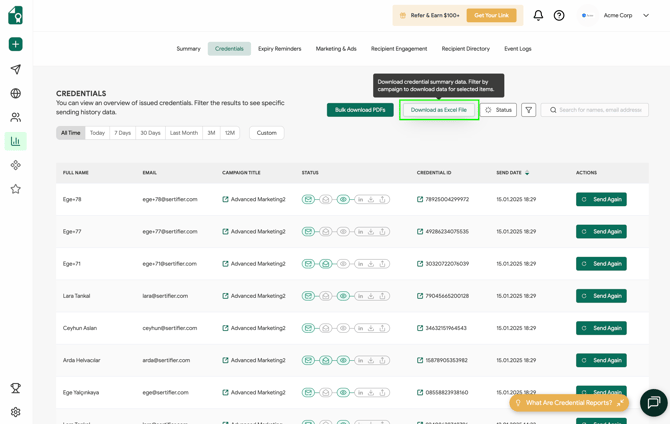Open the funnel filter options
Screen dimensions: 670x424
(x=529, y=110)
